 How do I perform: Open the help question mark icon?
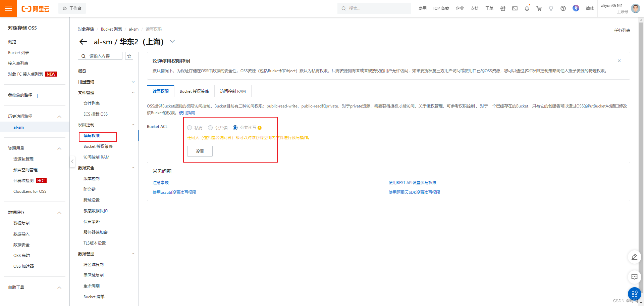tap(563, 8)
